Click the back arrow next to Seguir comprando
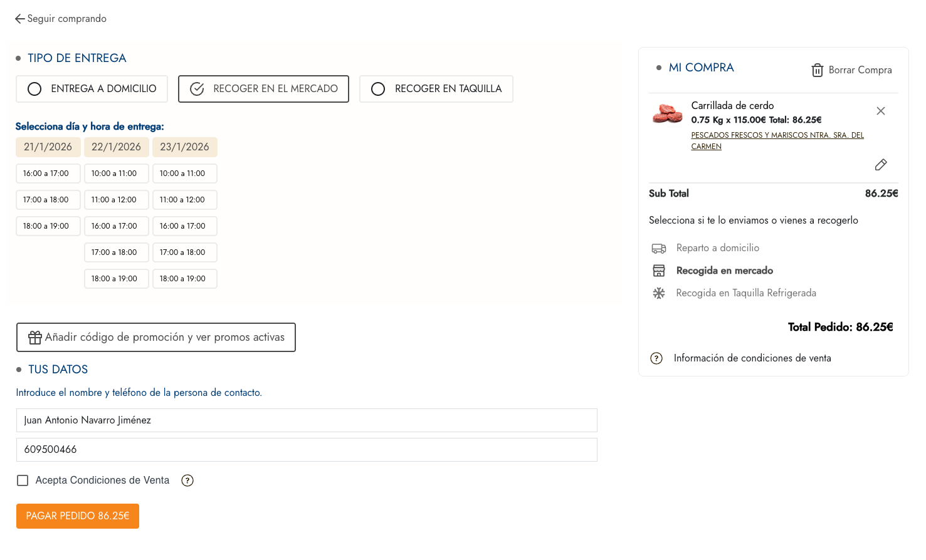 (20, 19)
